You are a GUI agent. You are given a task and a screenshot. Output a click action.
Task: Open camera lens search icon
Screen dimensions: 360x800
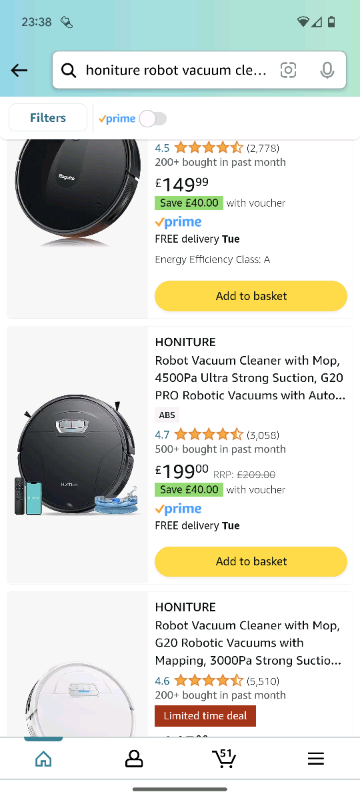(288, 70)
